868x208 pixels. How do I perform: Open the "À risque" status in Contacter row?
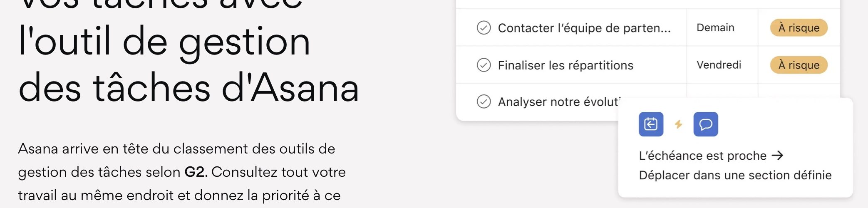pos(799,28)
